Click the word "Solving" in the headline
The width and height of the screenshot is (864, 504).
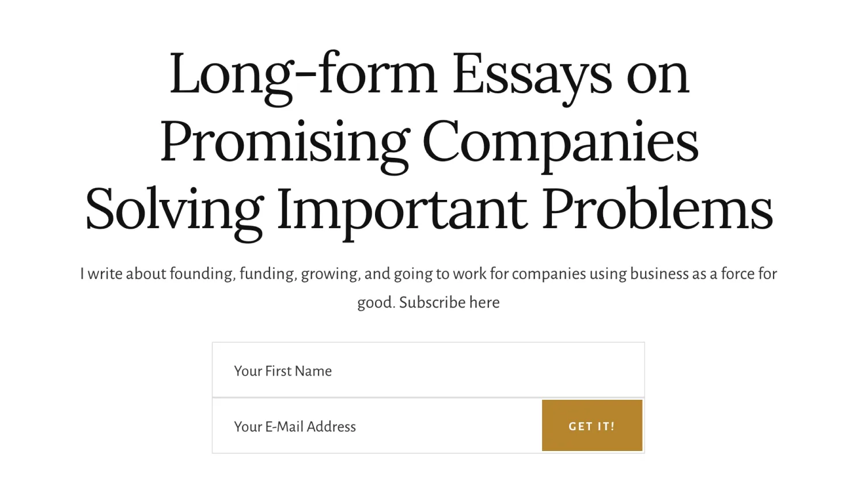point(174,209)
